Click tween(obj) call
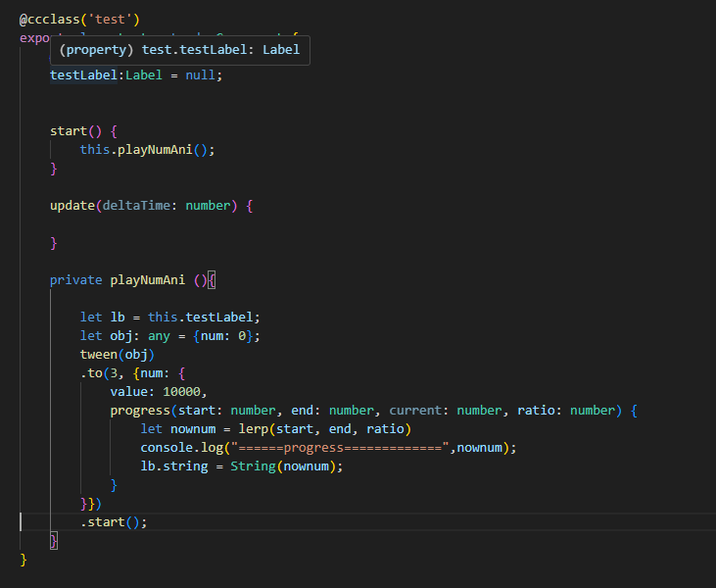Image resolution: width=716 pixels, height=588 pixels. click(x=118, y=355)
